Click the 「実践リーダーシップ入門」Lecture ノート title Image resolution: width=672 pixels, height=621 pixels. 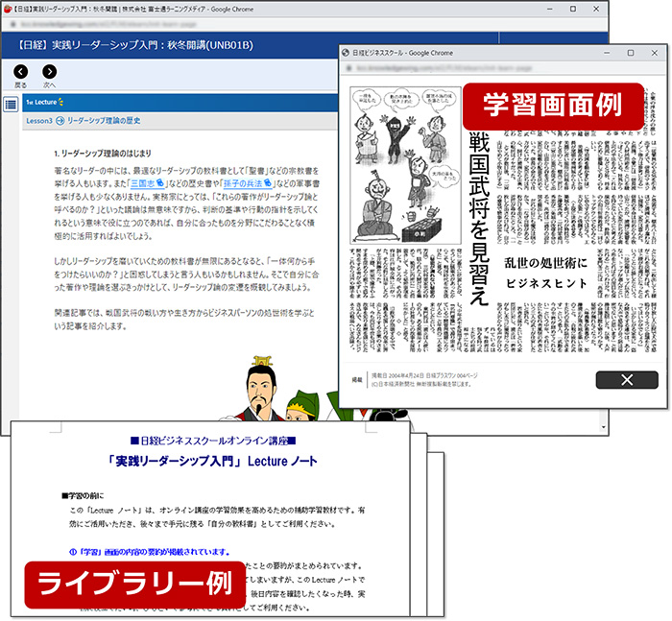(x=212, y=461)
